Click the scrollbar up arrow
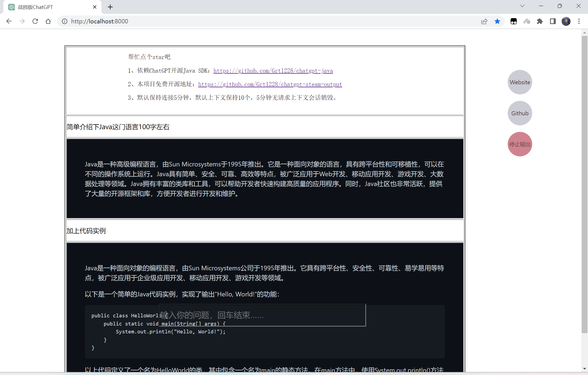 (x=584, y=32)
